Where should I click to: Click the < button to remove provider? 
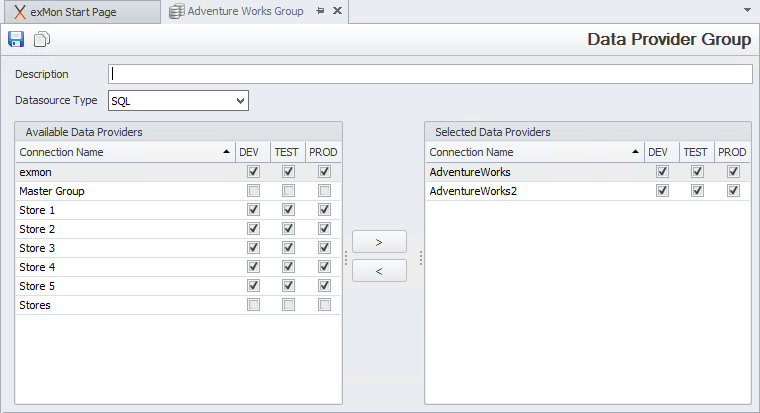click(379, 271)
